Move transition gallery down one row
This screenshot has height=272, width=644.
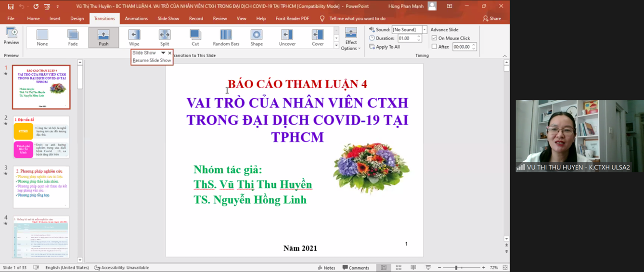[x=336, y=38]
